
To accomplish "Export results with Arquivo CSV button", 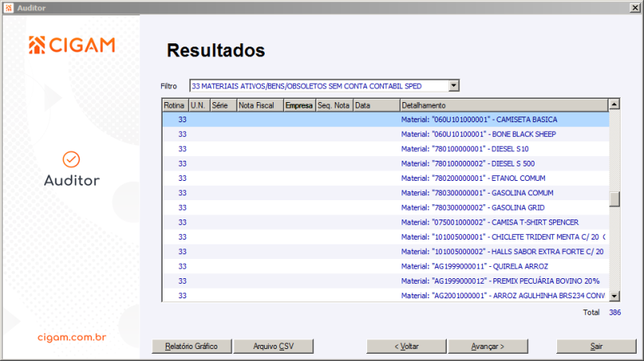I will tap(274, 347).
